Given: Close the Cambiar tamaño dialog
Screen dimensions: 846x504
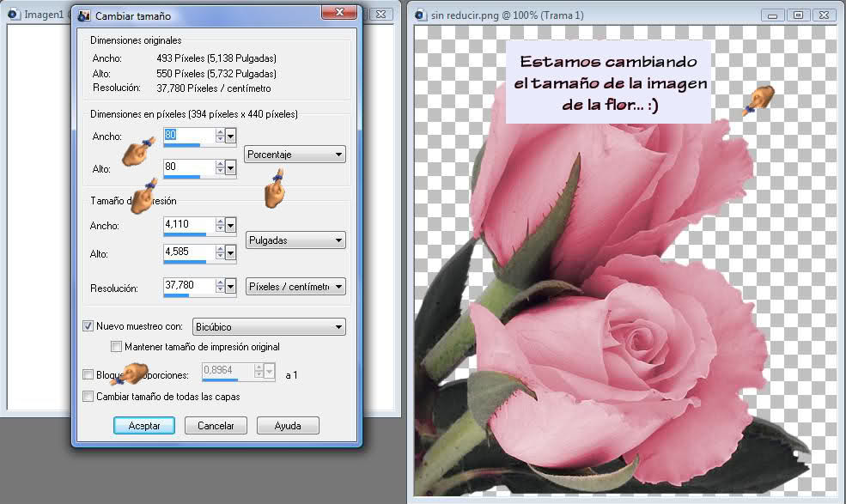Looking at the screenshot, I should (x=339, y=12).
